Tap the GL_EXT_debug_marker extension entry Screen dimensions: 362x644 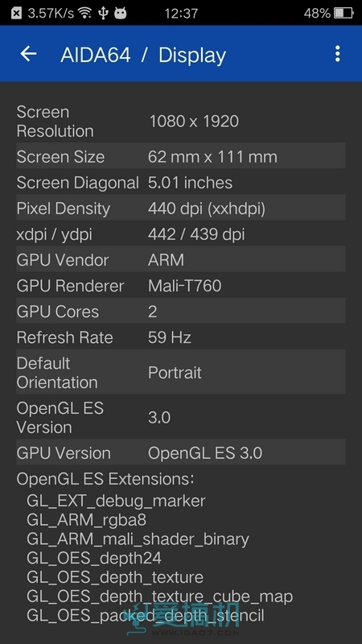pyautogui.click(x=116, y=501)
